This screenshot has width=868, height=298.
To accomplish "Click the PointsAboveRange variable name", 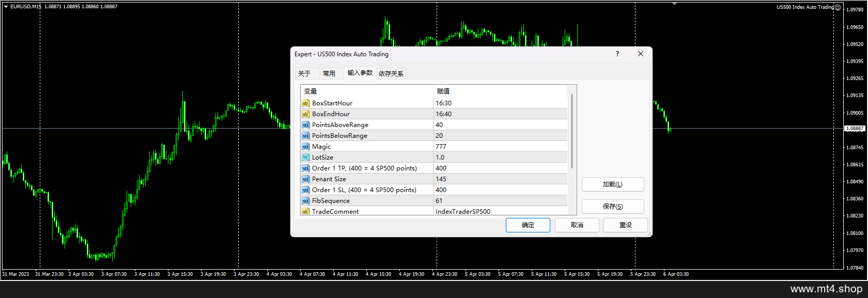I will pos(340,125).
